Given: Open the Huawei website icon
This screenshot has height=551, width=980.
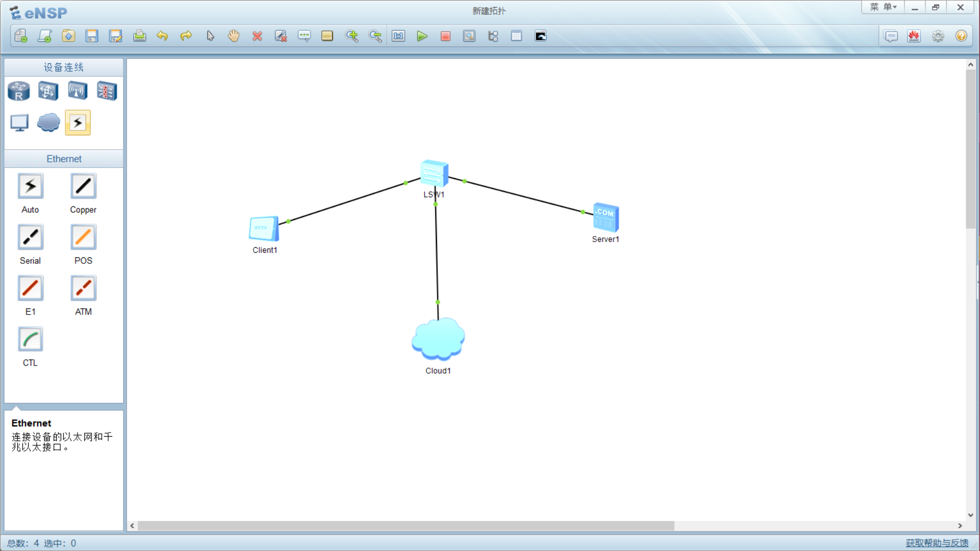Looking at the screenshot, I should (914, 36).
